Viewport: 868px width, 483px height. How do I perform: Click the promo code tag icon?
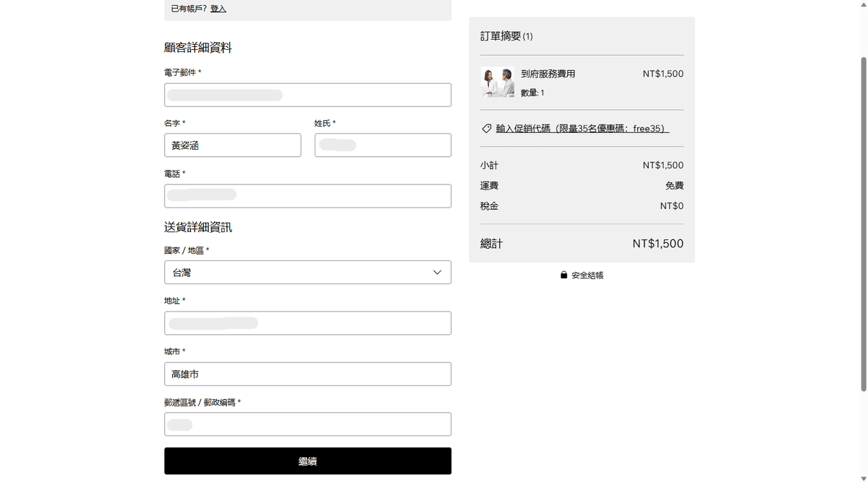pyautogui.click(x=487, y=129)
